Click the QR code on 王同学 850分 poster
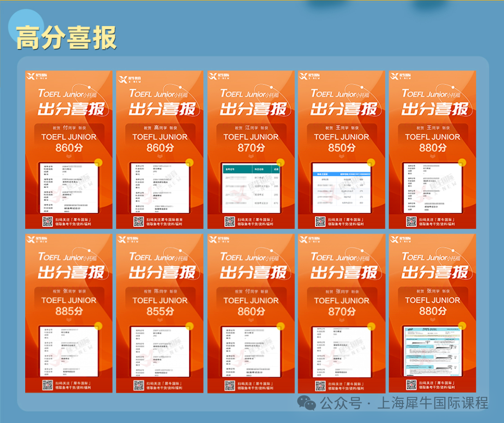 [320, 222]
